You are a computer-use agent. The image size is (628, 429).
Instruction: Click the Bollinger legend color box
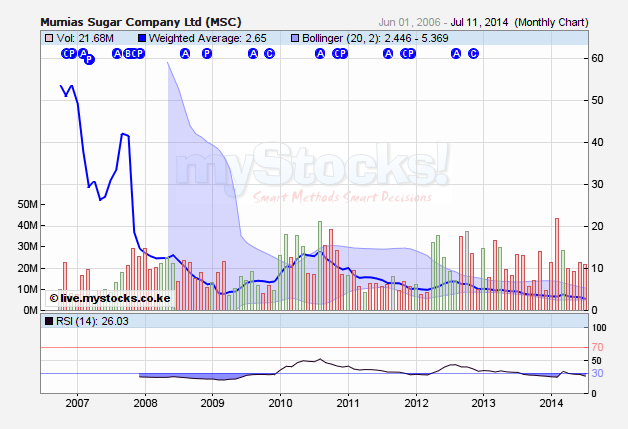coord(296,38)
